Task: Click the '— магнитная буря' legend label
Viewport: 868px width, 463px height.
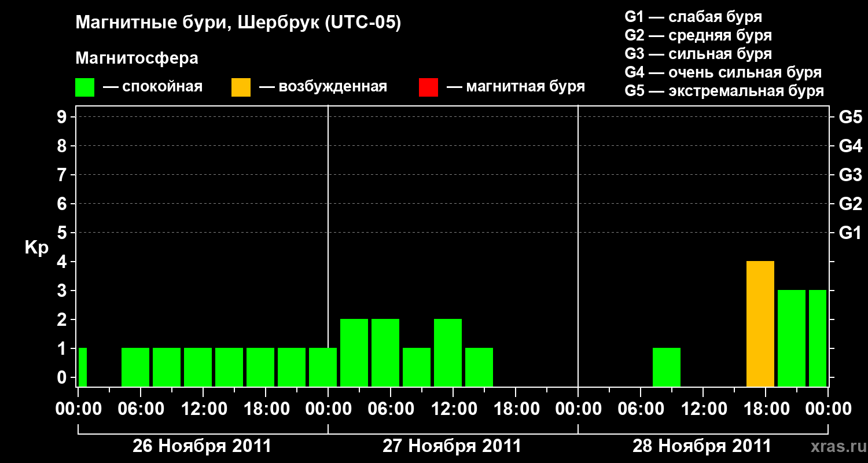Action: click(516, 87)
